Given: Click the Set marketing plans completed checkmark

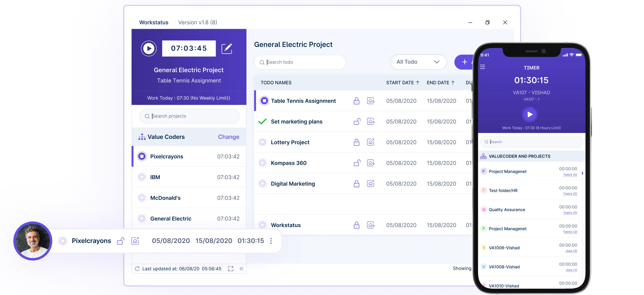Looking at the screenshot, I should [x=263, y=121].
